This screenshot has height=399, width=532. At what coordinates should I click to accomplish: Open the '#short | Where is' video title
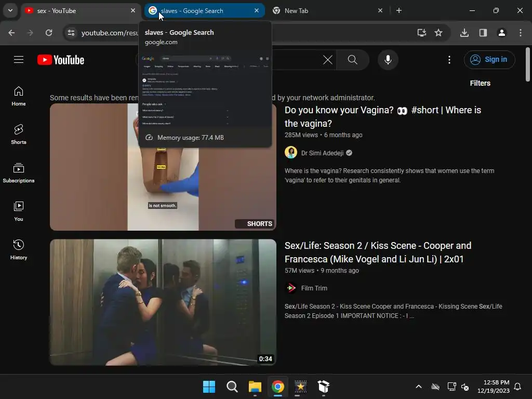(383, 117)
